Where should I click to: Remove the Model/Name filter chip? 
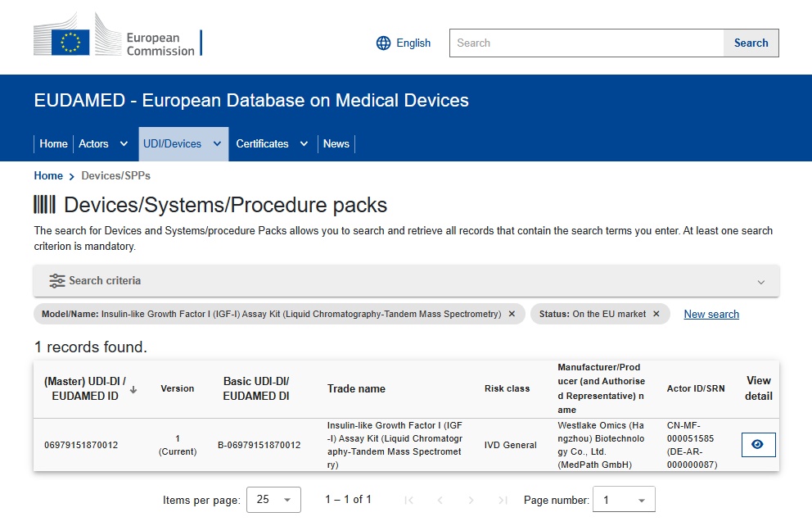[512, 314]
